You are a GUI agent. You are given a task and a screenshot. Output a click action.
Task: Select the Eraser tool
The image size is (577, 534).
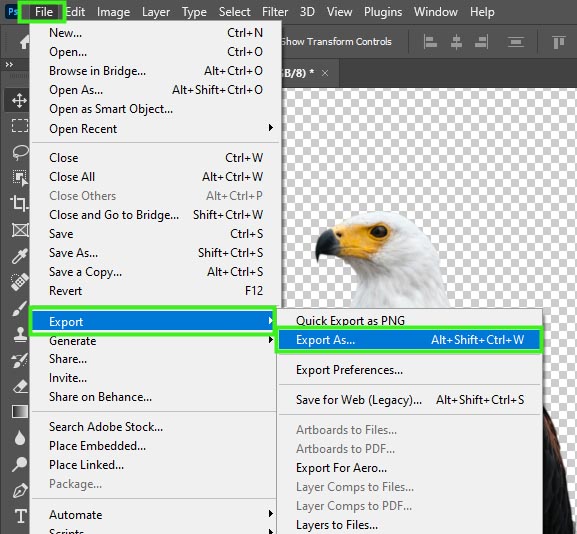click(x=20, y=387)
